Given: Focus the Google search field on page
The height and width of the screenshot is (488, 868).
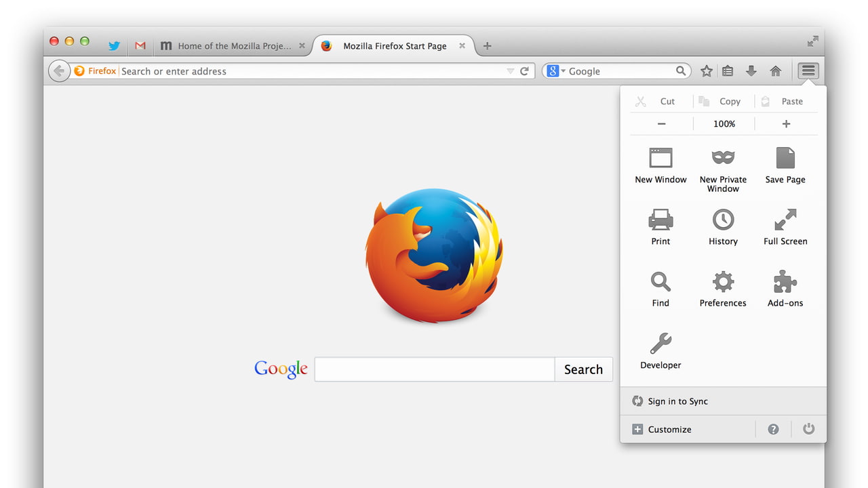Looking at the screenshot, I should tap(435, 369).
